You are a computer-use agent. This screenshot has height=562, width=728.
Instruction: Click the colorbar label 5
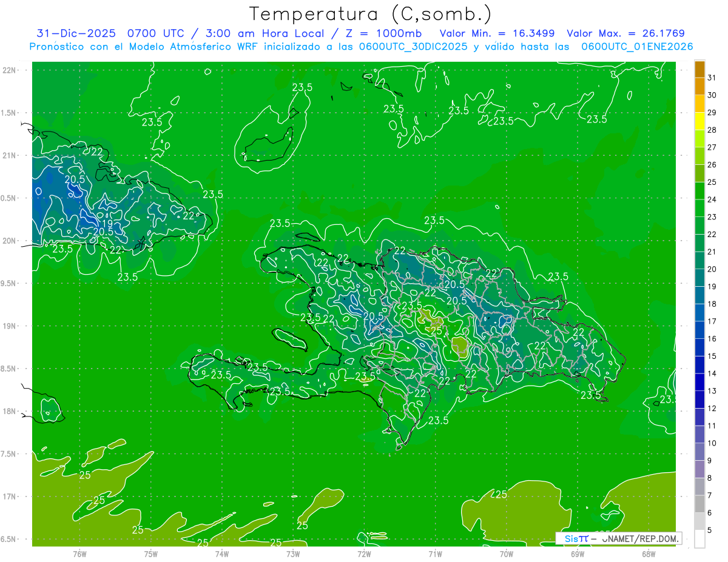(x=710, y=530)
